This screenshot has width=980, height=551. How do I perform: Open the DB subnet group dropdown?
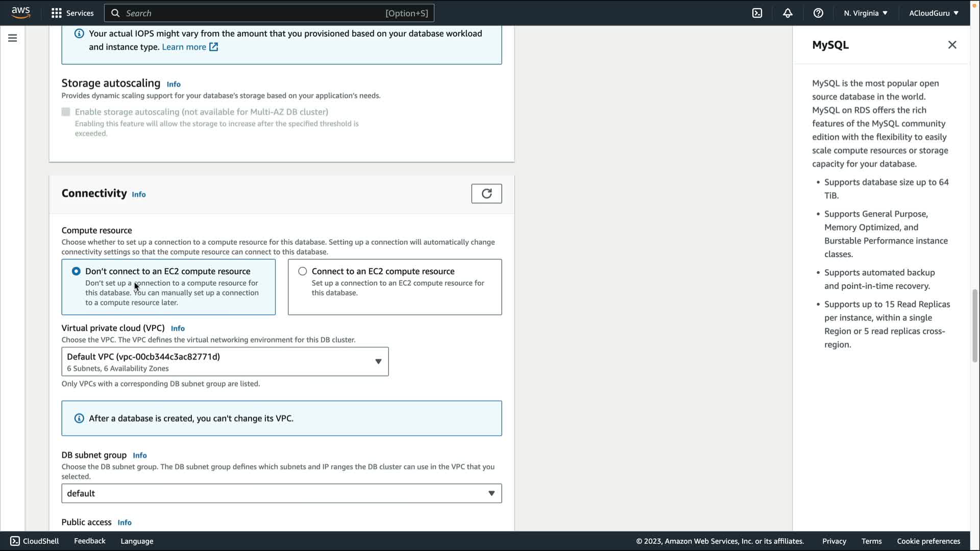tap(281, 493)
